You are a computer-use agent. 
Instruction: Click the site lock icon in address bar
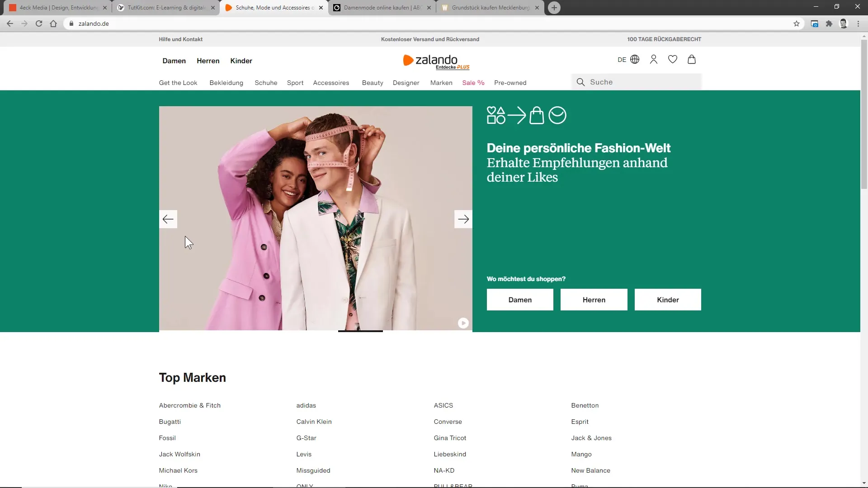coord(71,23)
